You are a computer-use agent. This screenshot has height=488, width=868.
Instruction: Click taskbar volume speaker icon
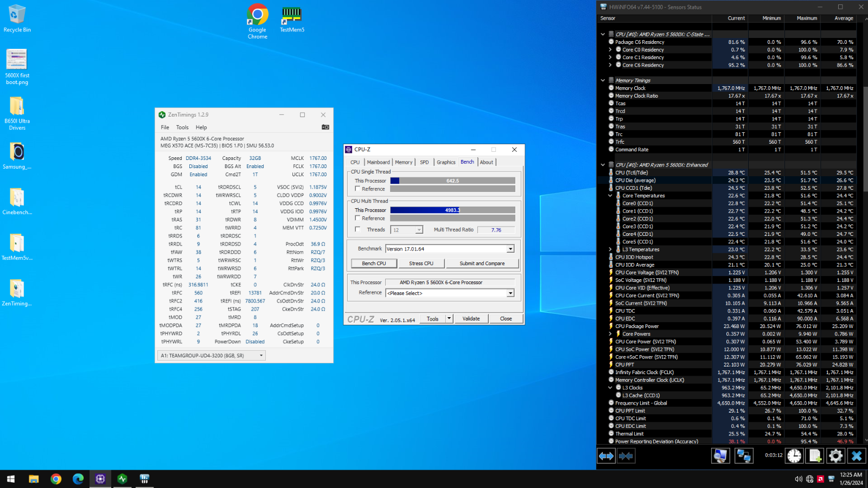[x=799, y=479]
